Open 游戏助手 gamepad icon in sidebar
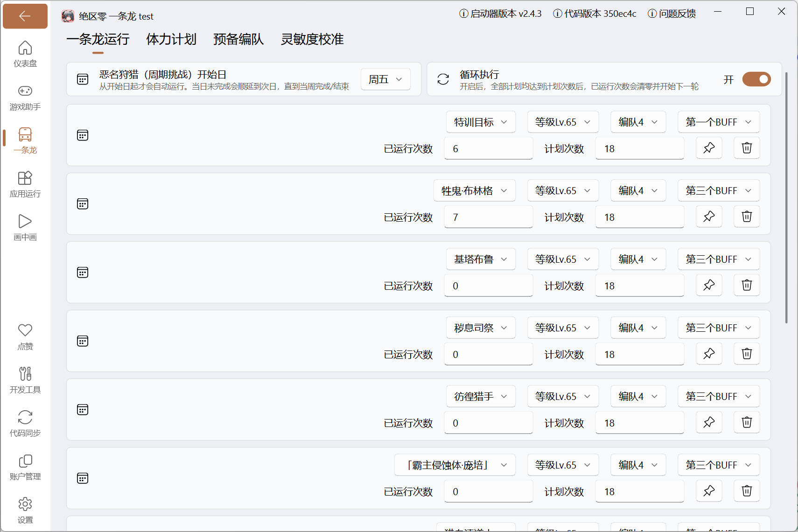This screenshot has width=798, height=532. tap(25, 98)
